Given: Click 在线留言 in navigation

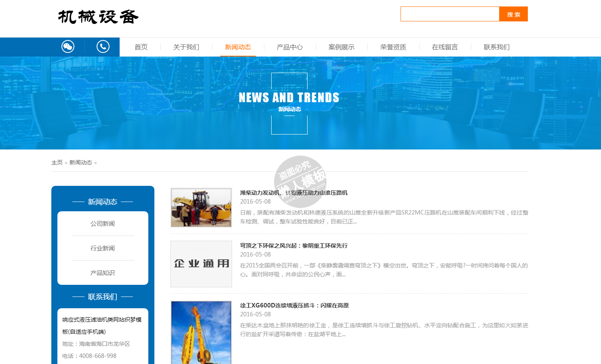Looking at the screenshot, I should [x=445, y=47].
